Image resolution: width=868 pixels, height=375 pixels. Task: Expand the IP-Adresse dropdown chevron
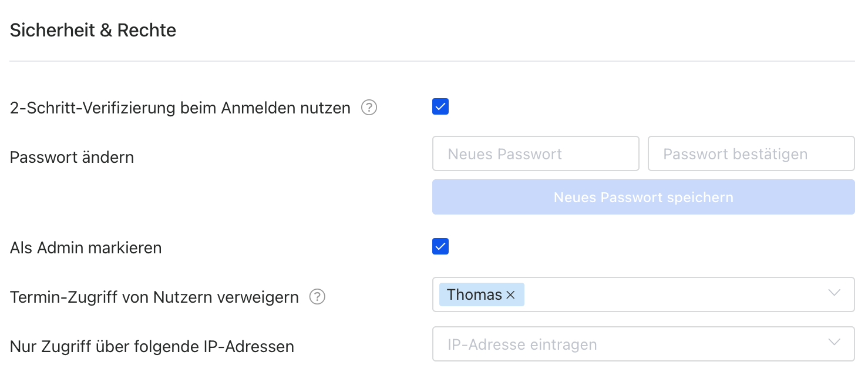[834, 342]
